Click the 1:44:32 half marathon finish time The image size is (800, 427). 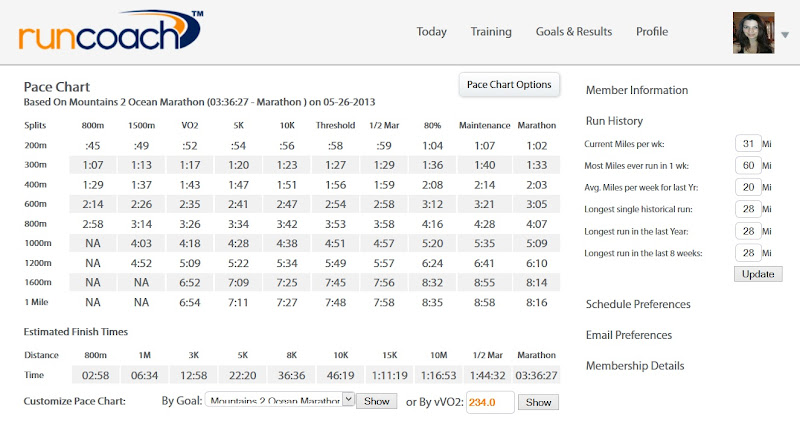tap(488, 375)
